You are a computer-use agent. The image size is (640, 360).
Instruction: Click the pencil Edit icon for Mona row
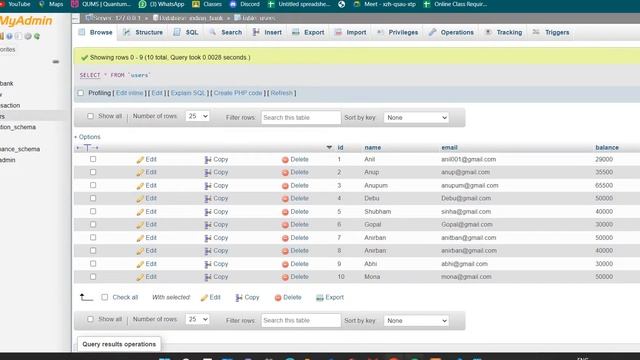(140, 277)
